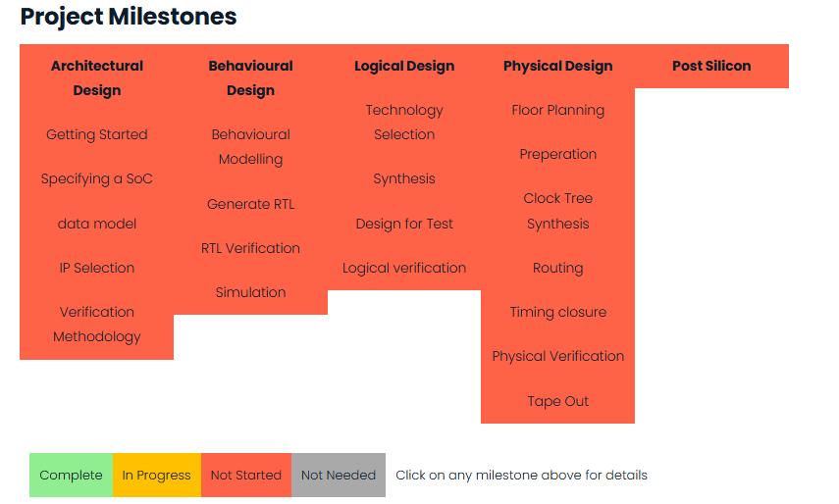Select the IP Selection milestone
Viewport: 839px width, 504px height.
coord(97,268)
